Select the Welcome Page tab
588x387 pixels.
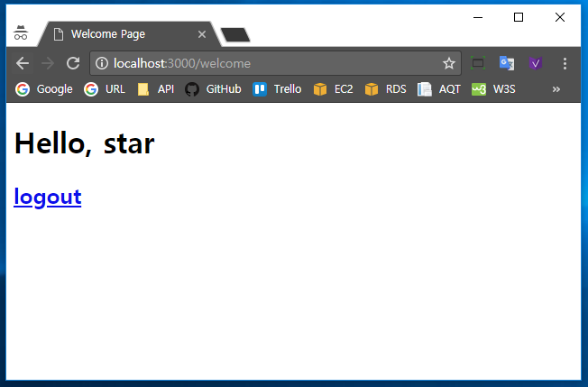[127, 34]
